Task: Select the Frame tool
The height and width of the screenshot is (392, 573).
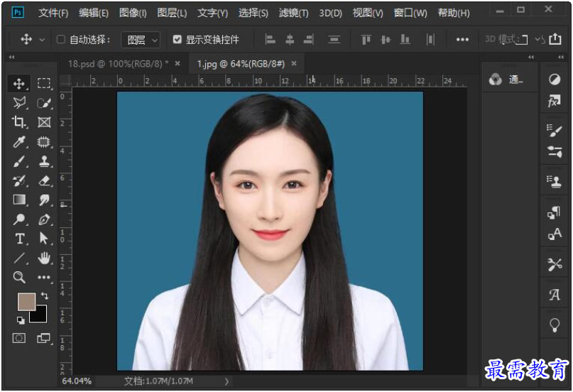Action: pyautogui.click(x=44, y=122)
